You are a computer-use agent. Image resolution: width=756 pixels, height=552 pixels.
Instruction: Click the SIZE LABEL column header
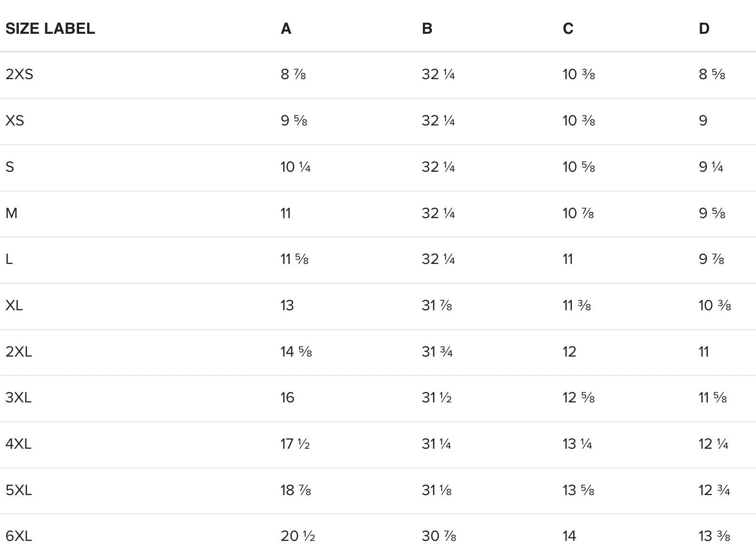(50, 28)
